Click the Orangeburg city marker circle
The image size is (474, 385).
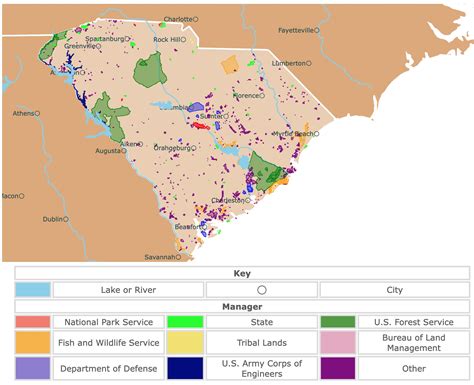[x=193, y=148]
